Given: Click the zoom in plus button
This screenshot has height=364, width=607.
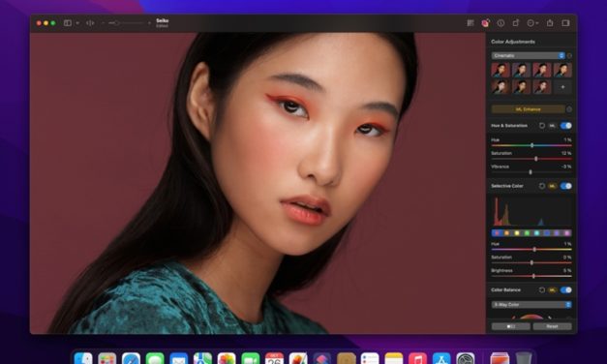Looking at the screenshot, I should tap(149, 23).
